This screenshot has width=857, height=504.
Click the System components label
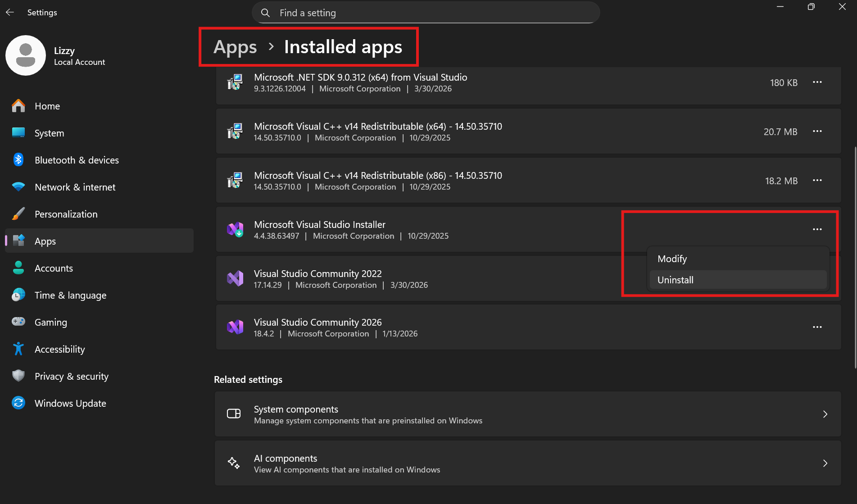click(296, 409)
